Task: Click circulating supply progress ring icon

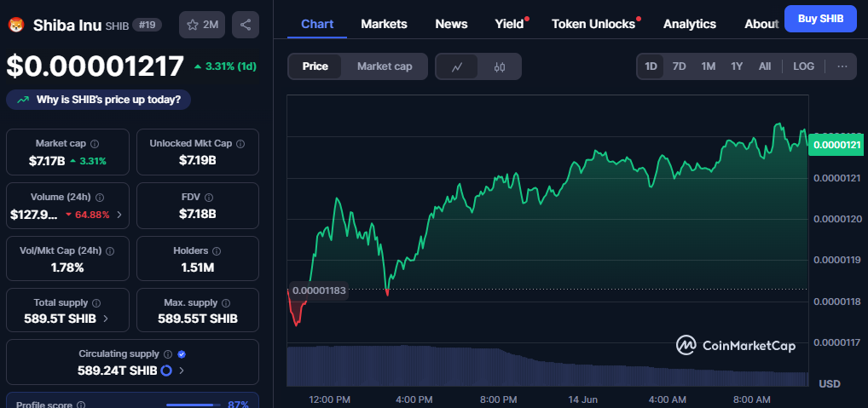Action: (165, 371)
